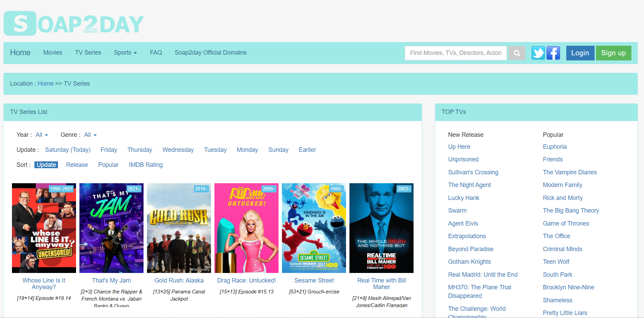This screenshot has height=318, width=644.
Task: Filter updates by Saturday (Today)
Action: click(68, 150)
